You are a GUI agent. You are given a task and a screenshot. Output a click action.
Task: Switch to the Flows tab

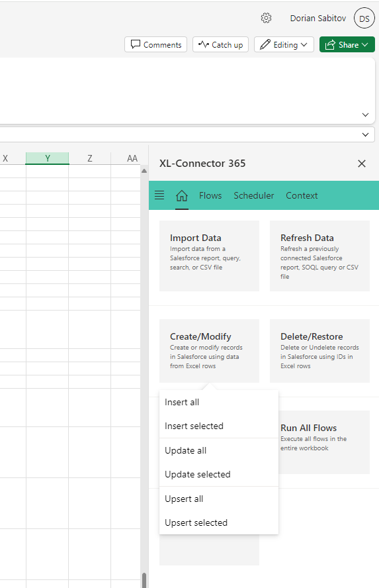click(210, 195)
